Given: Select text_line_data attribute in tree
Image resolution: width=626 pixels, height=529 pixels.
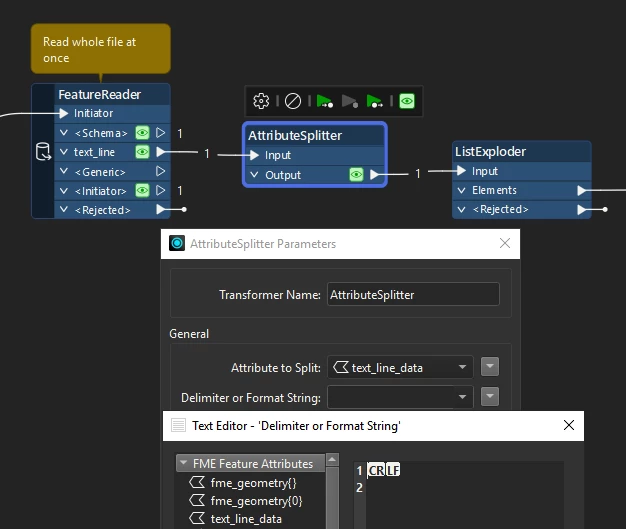Looking at the screenshot, I should [246, 519].
